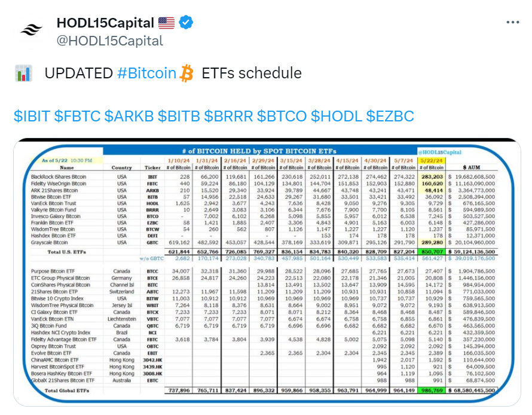
Task: Click the green 850,707 total cell
Action: click(432, 252)
